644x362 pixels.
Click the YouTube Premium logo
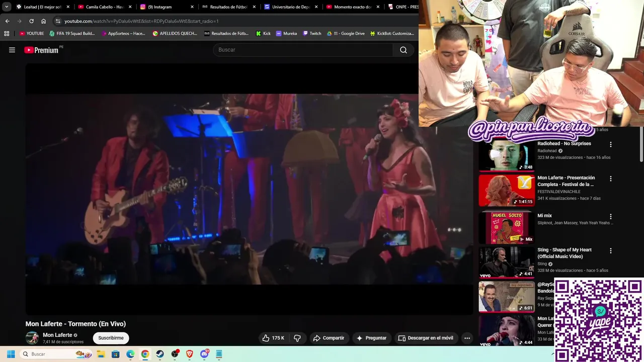coord(42,50)
